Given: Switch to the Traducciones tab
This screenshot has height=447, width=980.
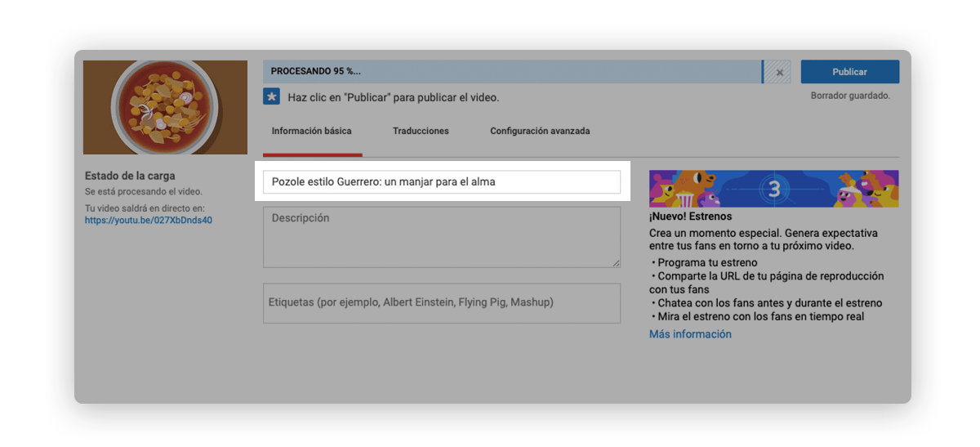Looking at the screenshot, I should point(421,131).
